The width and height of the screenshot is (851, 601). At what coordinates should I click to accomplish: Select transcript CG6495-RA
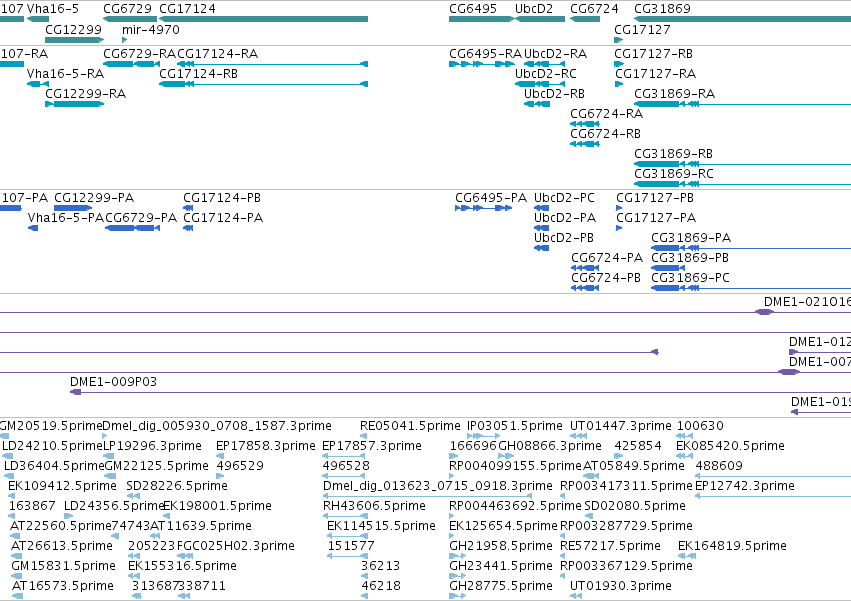point(481,64)
